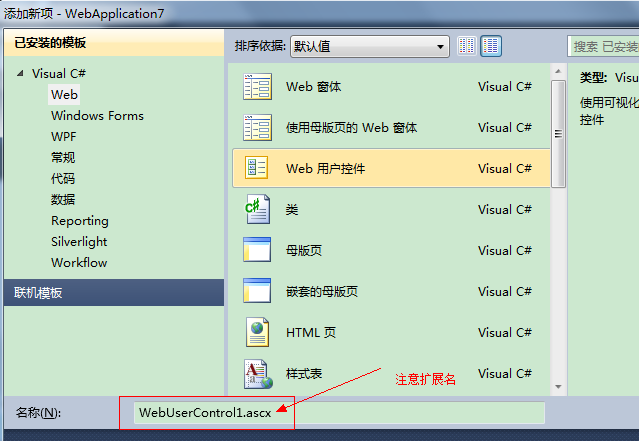Click the 搜索 已安装 search box

click(x=603, y=46)
